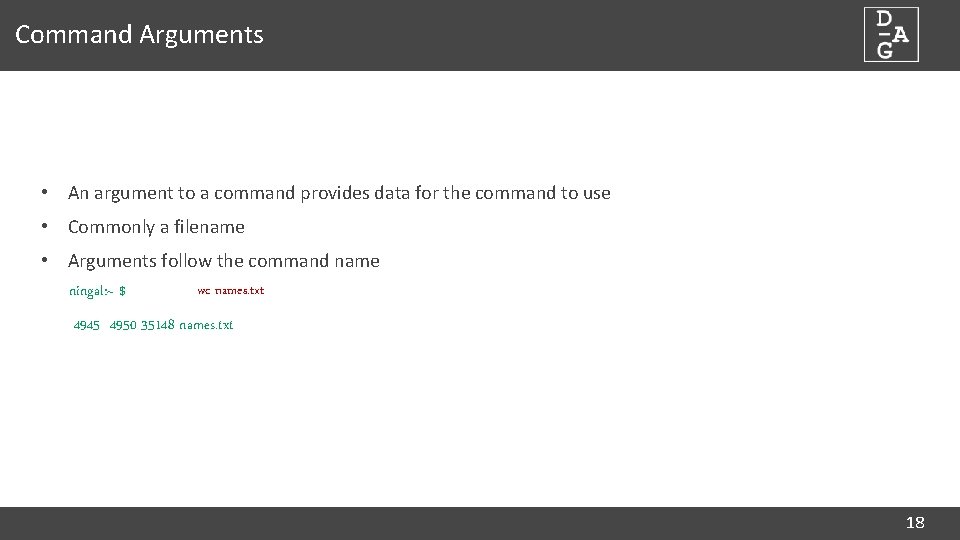Image resolution: width=960 pixels, height=540 pixels.
Task: Click the letter A in the logo
Action: click(900, 34)
